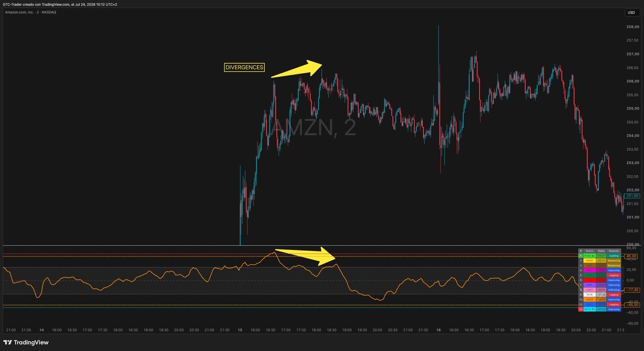Click the 251,00 price axis label
The height and width of the screenshot is (351, 644).
pos(633,217)
